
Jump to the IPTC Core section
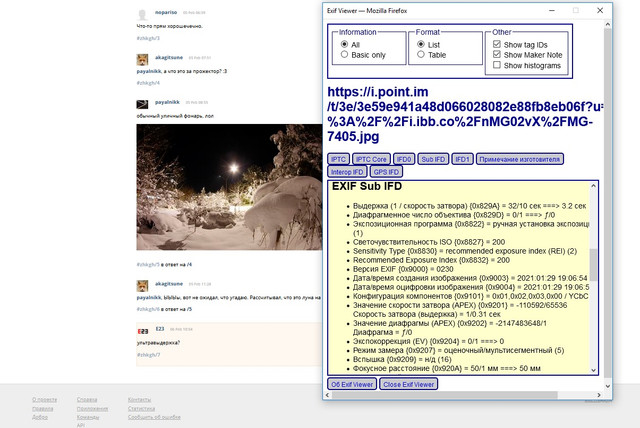point(371,159)
